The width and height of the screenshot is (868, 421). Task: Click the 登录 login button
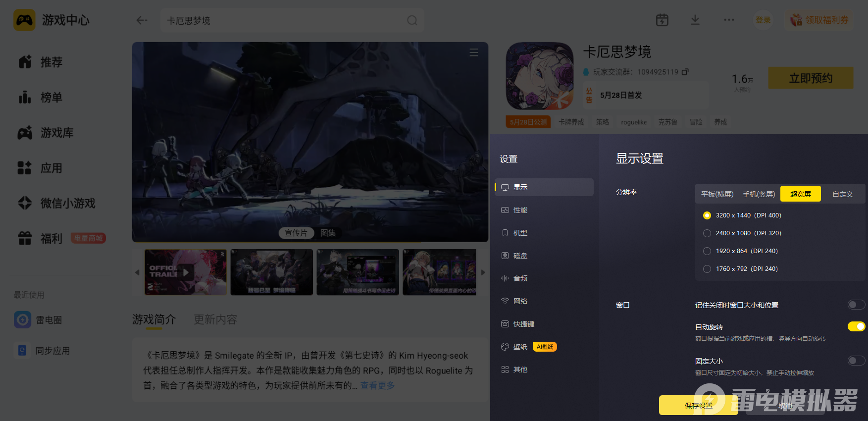[x=763, y=20]
